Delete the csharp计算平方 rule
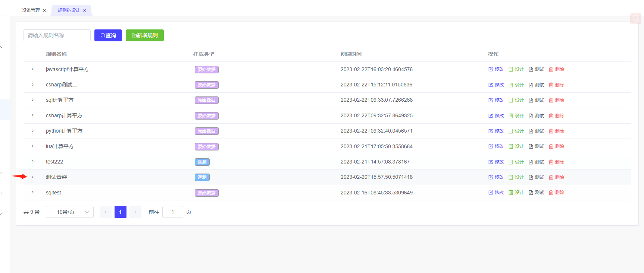This screenshot has height=273, width=644. pyautogui.click(x=556, y=116)
